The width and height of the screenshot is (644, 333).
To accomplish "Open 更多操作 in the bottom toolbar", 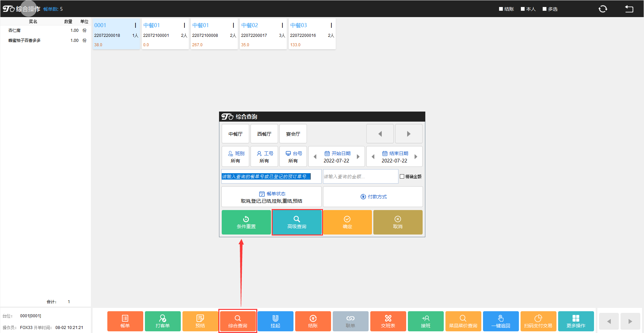I will (x=576, y=321).
